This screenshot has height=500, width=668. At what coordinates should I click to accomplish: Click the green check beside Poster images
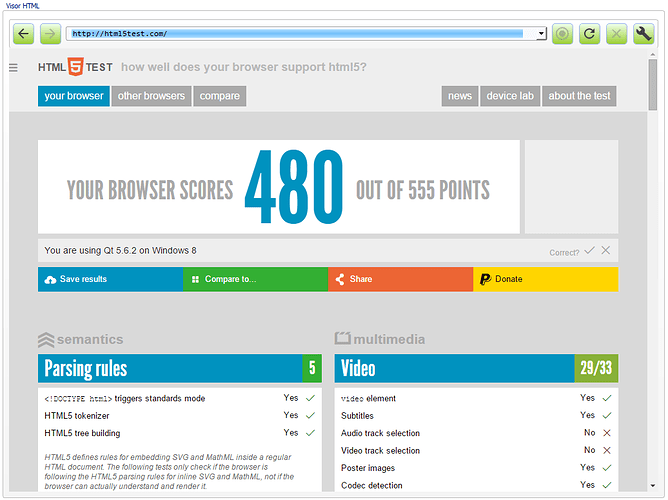point(607,468)
